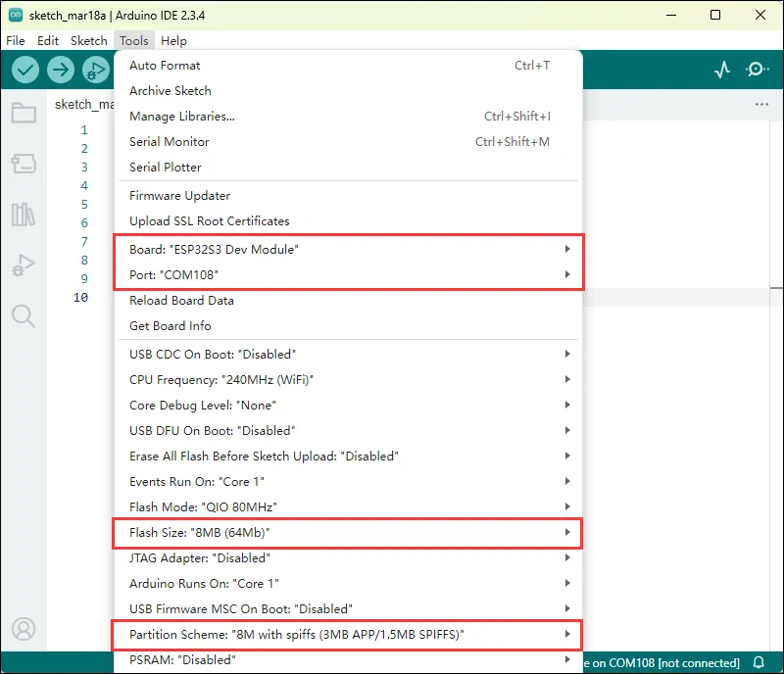
Task: Maximize the Arduino IDE window
Action: [715, 15]
